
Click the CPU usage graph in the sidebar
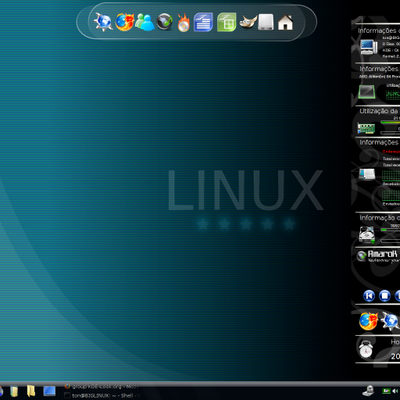[x=393, y=94]
